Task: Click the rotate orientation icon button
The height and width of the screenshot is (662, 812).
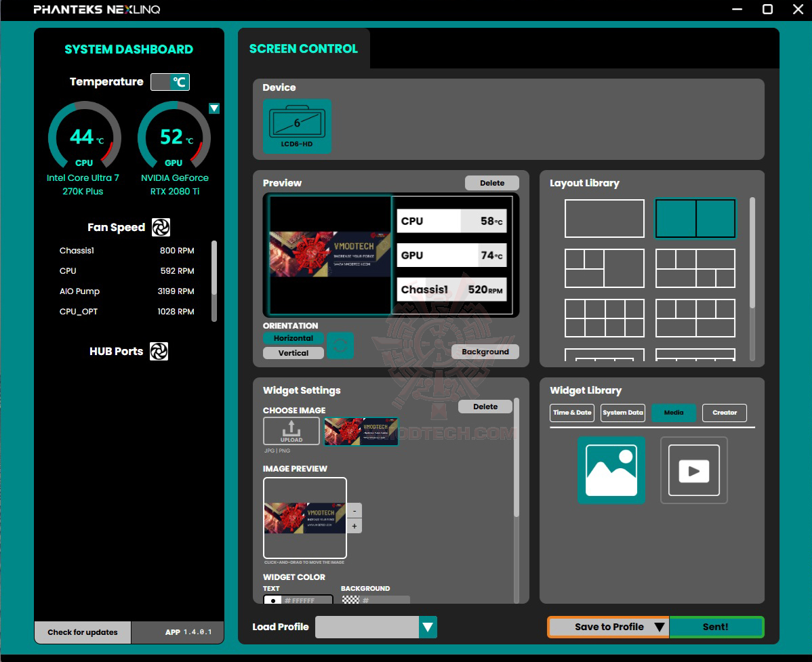Action: tap(340, 346)
